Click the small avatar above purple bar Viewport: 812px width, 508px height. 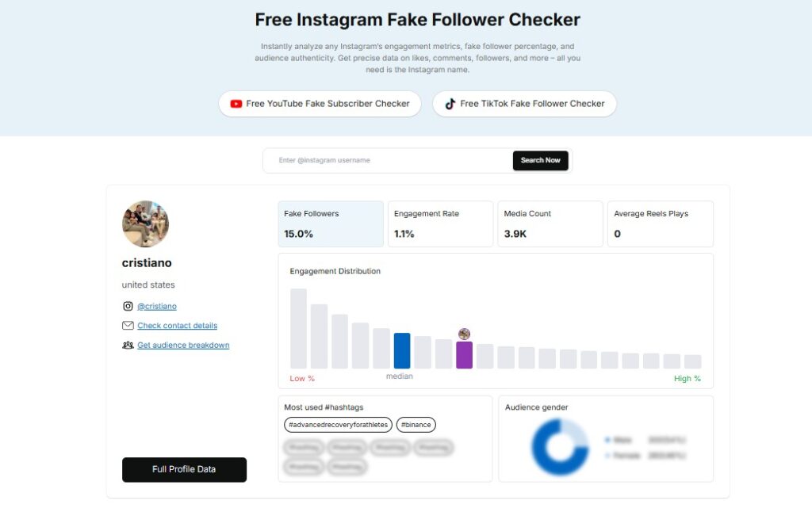coord(465,334)
